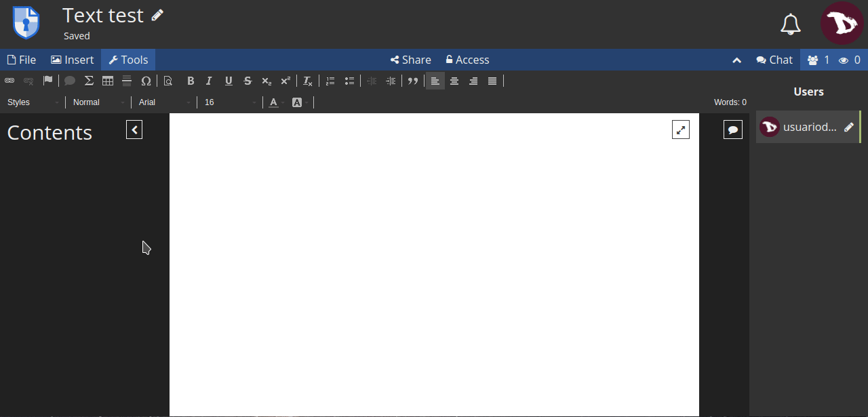Insert a numbered list
Viewport: 868px width, 417px height.
coord(330,81)
